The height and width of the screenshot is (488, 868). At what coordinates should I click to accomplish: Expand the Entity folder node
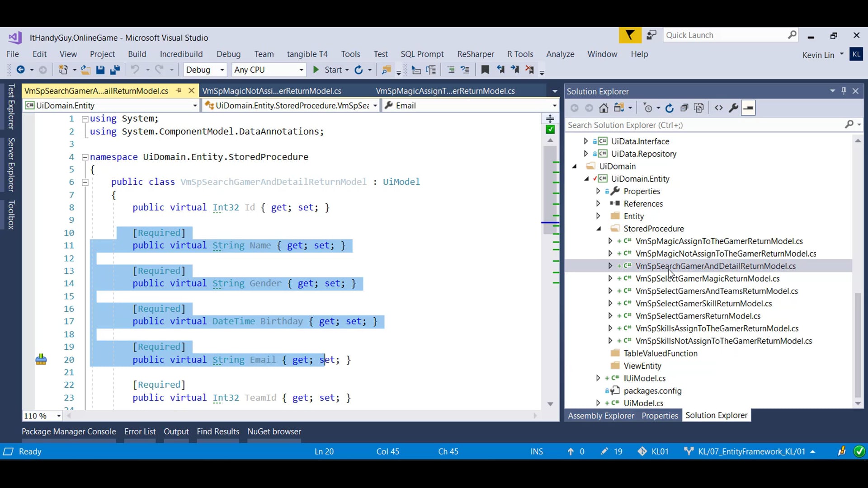598,216
